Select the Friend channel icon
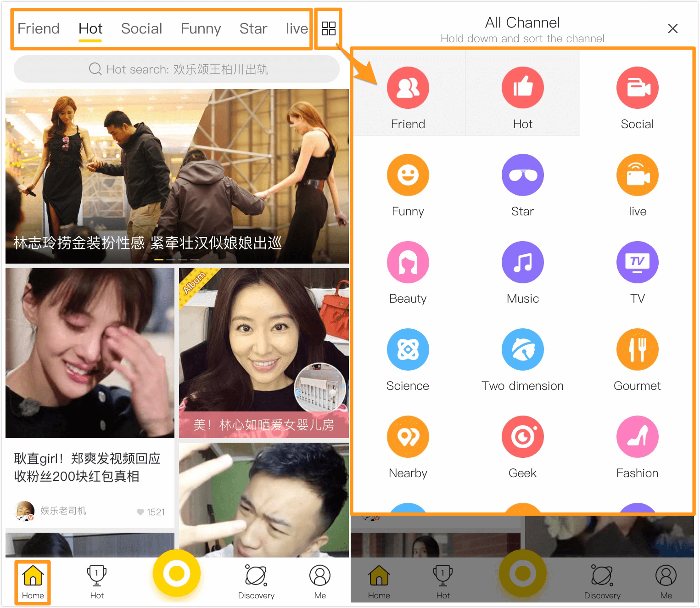 point(408,88)
